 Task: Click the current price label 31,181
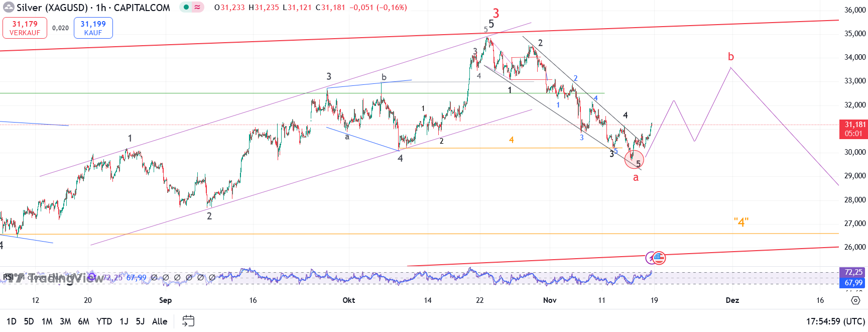[853, 129]
